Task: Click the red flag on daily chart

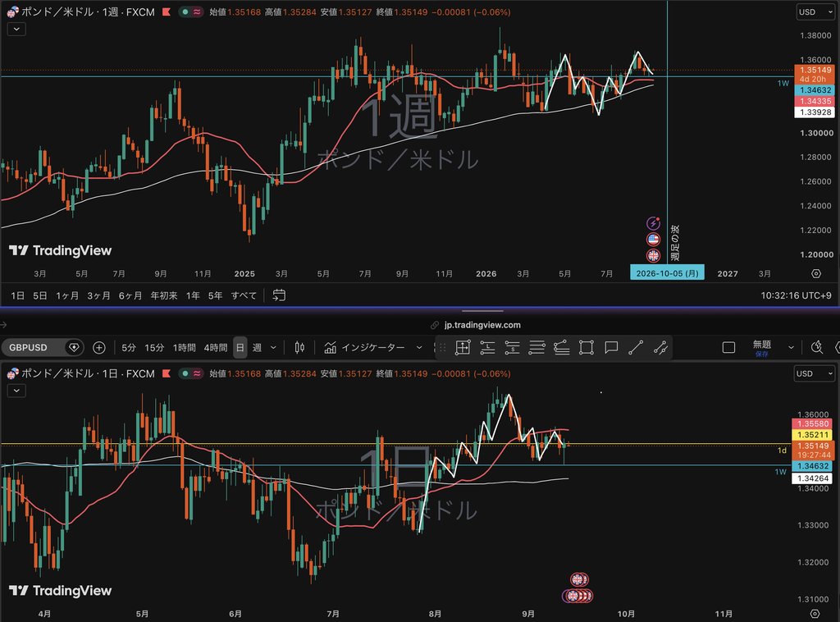Action: click(x=167, y=373)
